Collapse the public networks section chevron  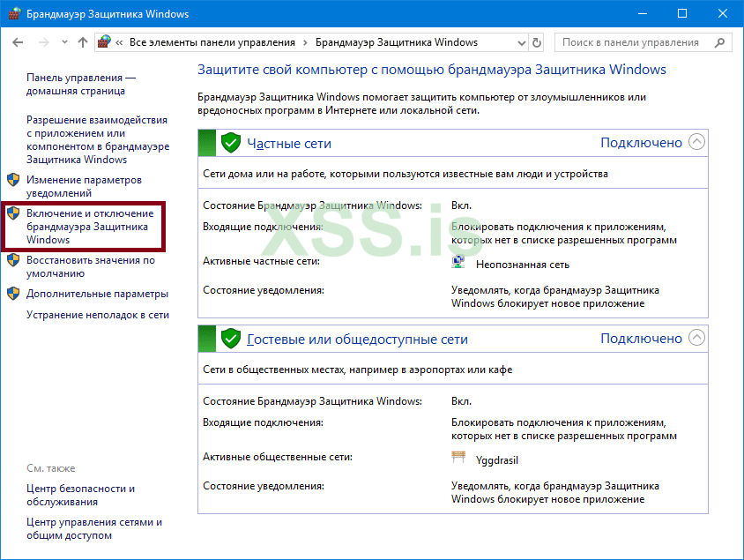tap(696, 338)
